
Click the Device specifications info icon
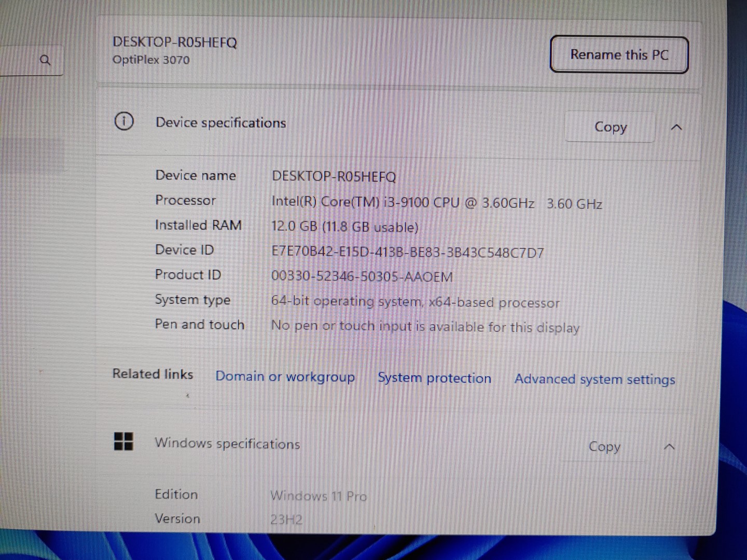pyautogui.click(x=124, y=121)
